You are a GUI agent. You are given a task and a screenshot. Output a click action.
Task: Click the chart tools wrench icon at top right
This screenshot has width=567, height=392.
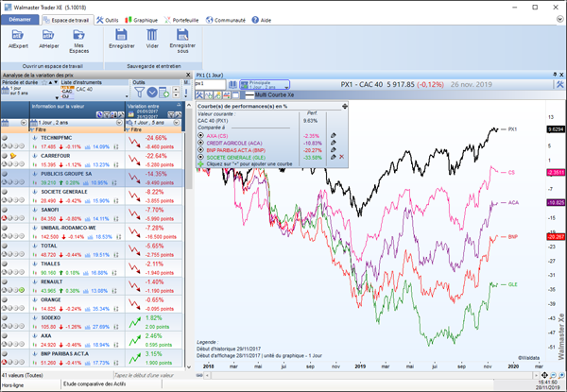[x=559, y=85]
